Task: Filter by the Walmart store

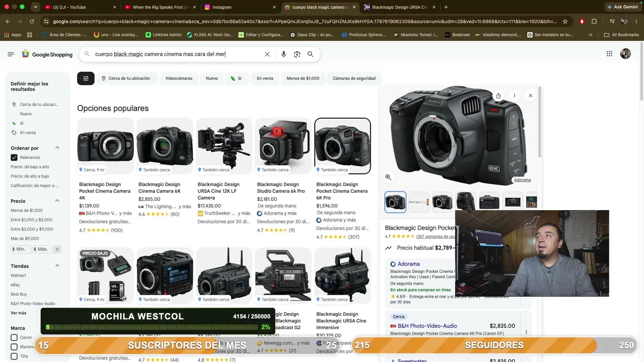Action: [x=18, y=276]
